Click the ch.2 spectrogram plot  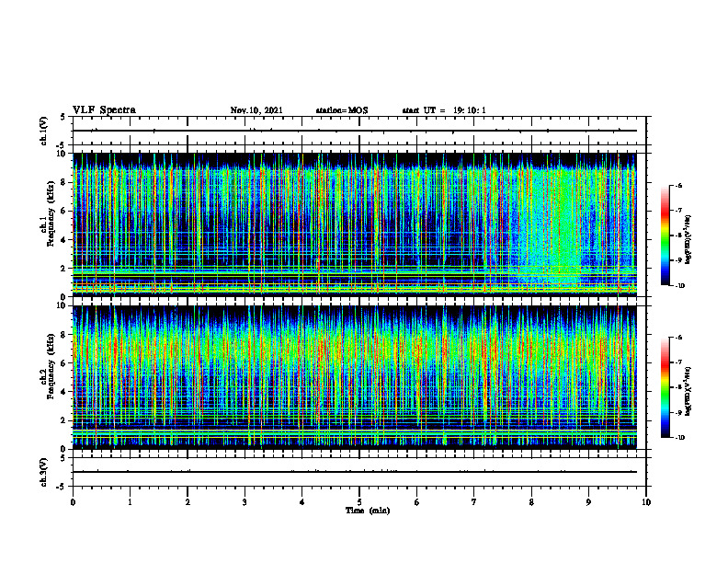coord(355,377)
